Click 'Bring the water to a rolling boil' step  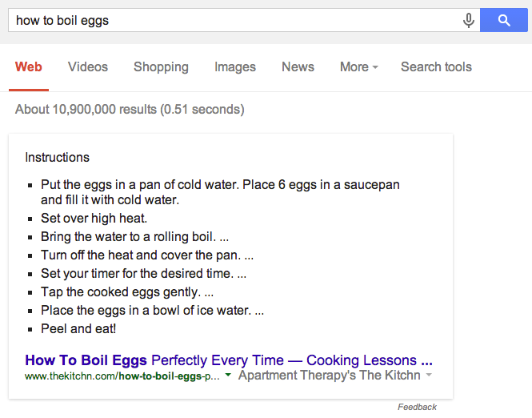pos(134,237)
